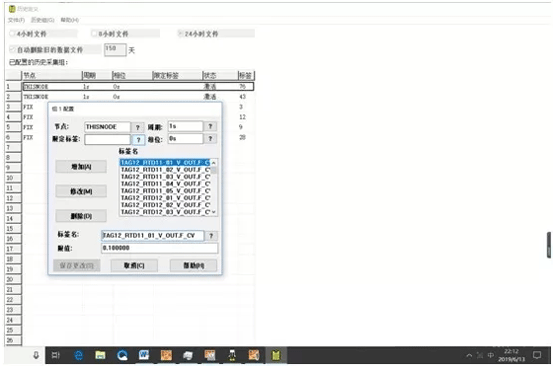
Task: Expand the system tray hidden icons chevron
Action: (x=469, y=355)
